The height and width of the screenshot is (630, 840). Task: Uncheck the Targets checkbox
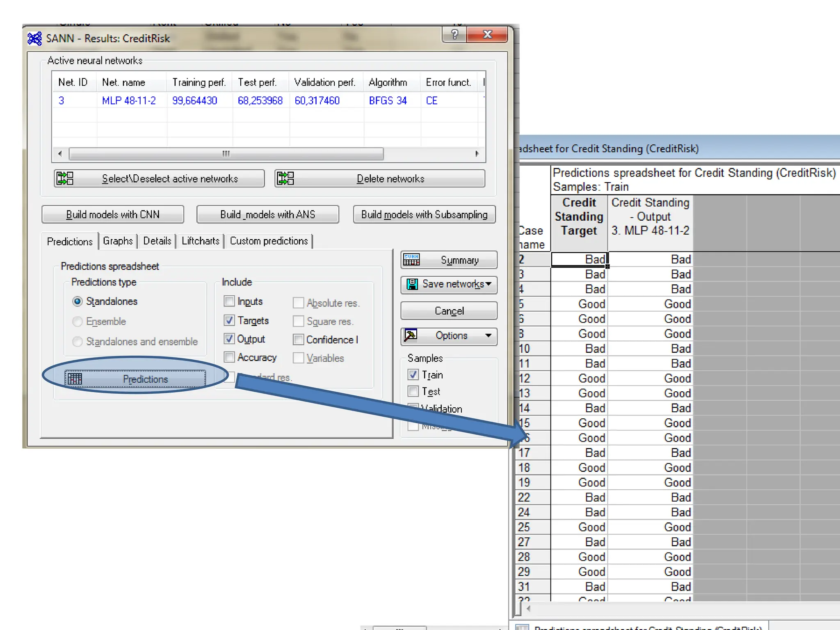click(x=229, y=320)
